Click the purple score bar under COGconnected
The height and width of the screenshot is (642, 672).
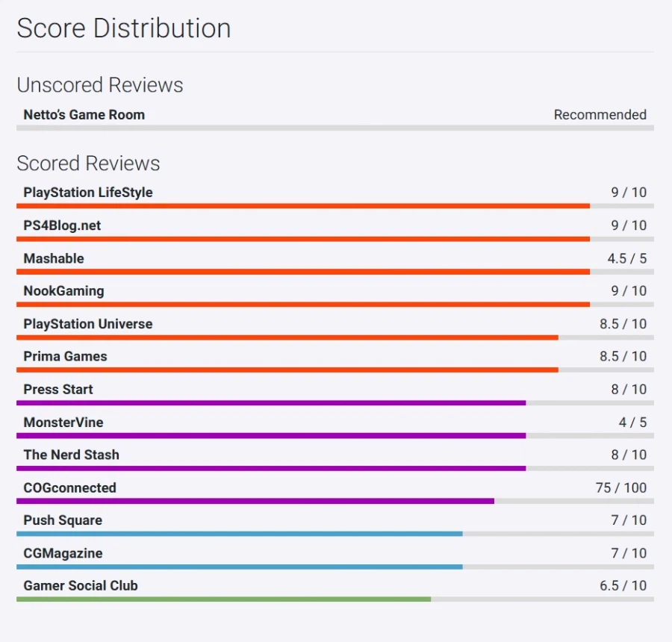click(255, 501)
